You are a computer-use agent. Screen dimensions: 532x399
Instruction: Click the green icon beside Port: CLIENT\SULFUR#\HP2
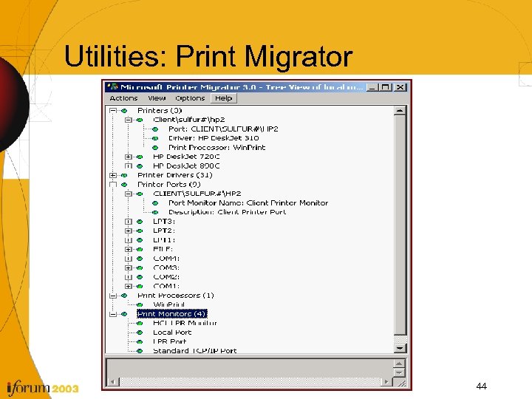[x=155, y=129]
